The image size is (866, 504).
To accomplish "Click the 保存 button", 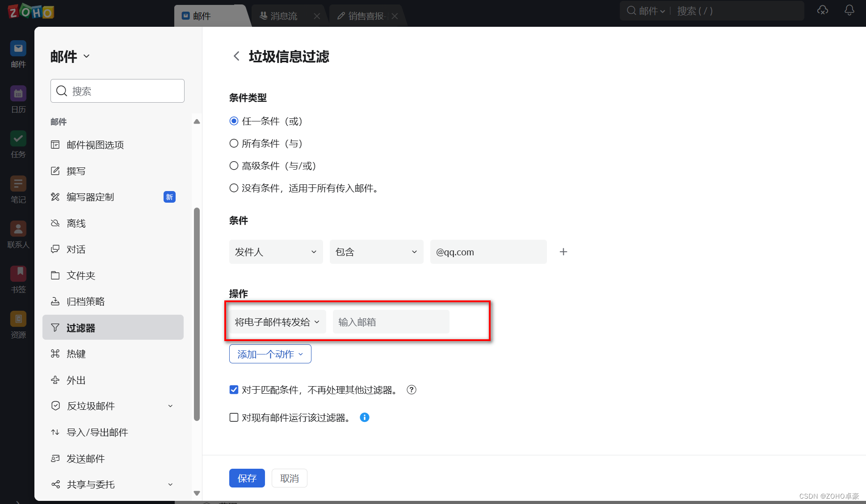I will (x=247, y=478).
